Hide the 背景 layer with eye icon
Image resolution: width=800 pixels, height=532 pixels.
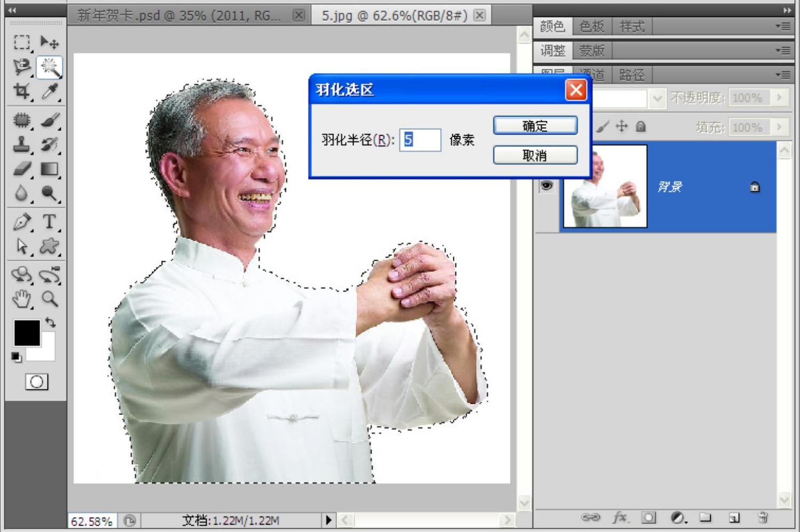tap(547, 185)
